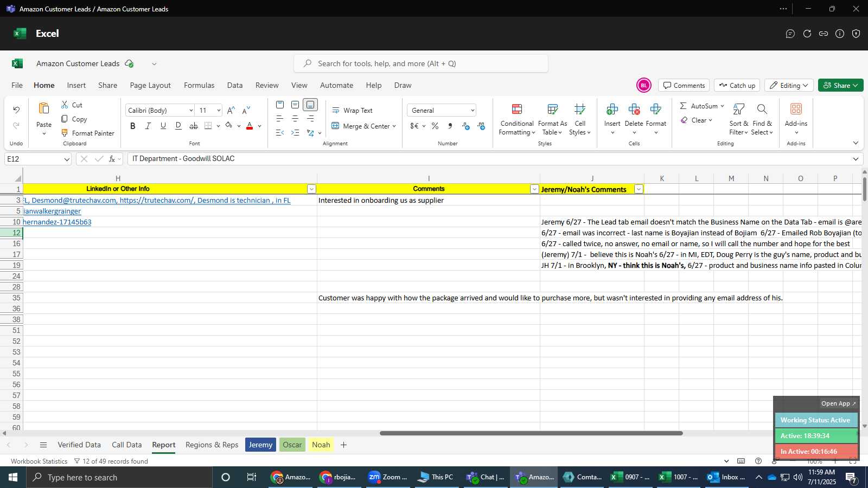Click the formula bar text

183,158
